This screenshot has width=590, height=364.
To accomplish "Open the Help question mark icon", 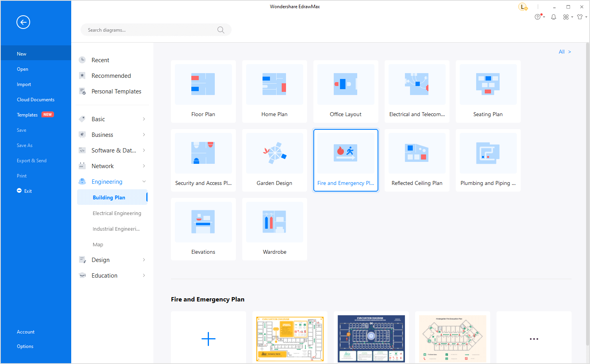I will point(538,17).
